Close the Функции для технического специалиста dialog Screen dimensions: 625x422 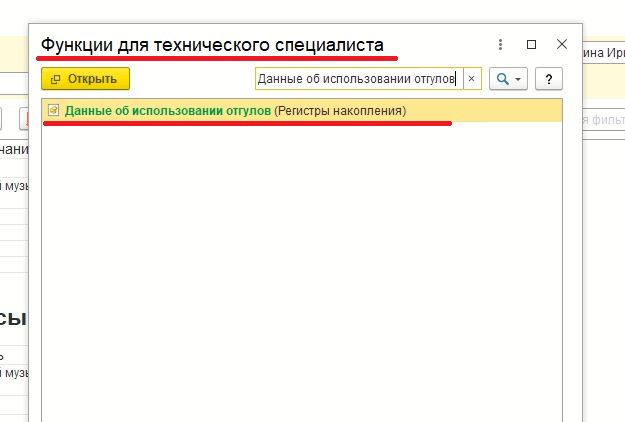click(562, 44)
